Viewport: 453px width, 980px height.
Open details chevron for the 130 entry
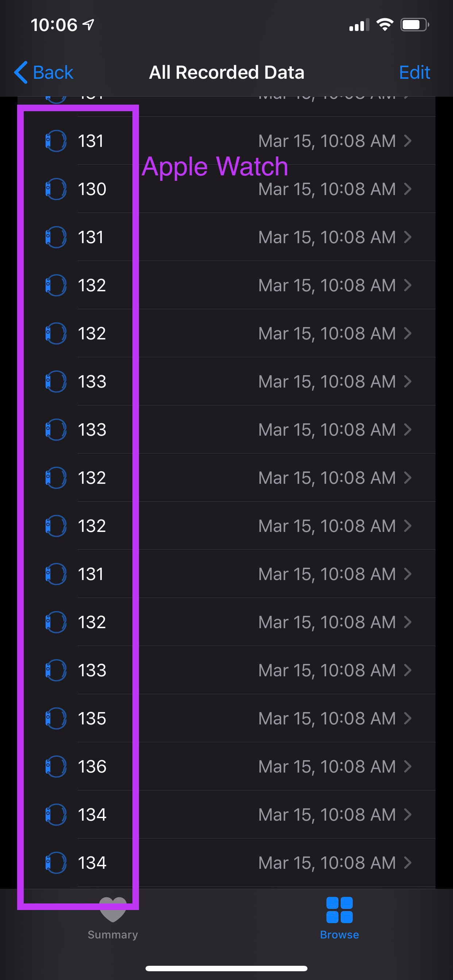point(408,189)
